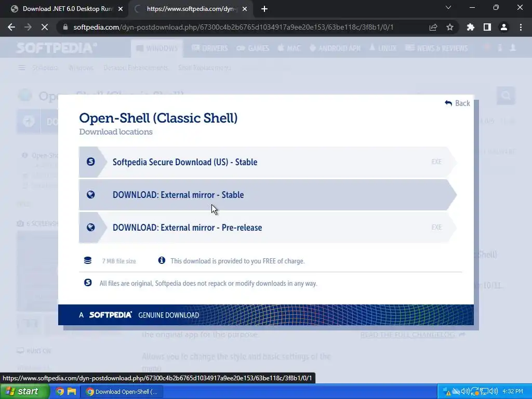Open the WINDOWS section in Softpedia nav
The image size is (532, 399).
pyautogui.click(x=157, y=48)
